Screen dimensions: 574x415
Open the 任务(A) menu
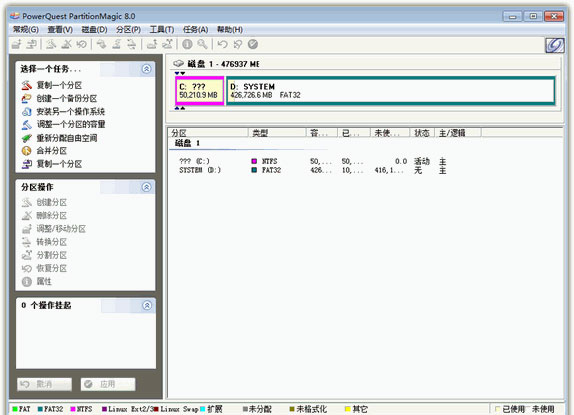[195, 29]
